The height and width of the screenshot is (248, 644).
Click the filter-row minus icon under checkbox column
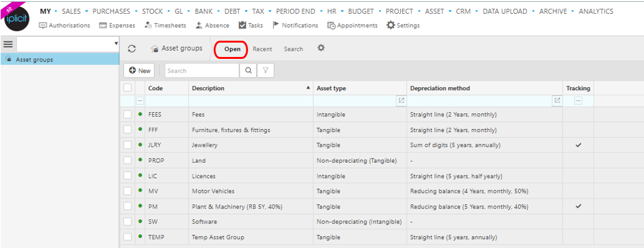tap(140, 101)
